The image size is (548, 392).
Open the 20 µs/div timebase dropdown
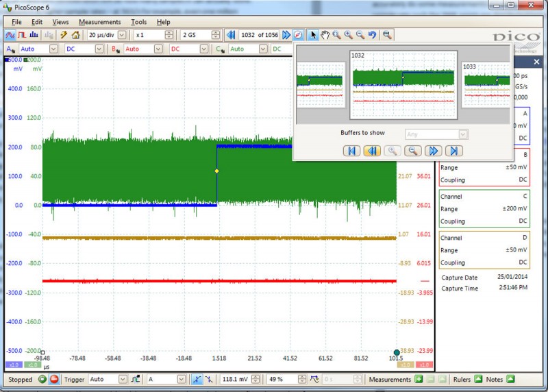point(122,35)
